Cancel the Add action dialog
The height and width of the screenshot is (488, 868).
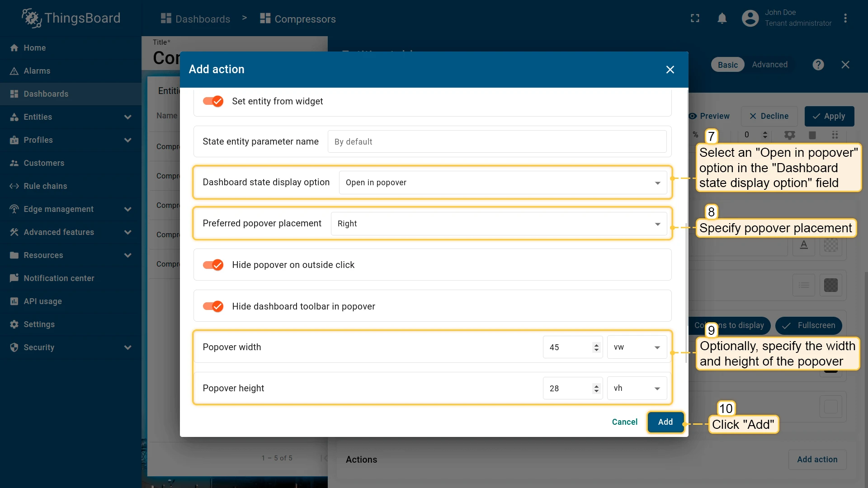point(625,422)
